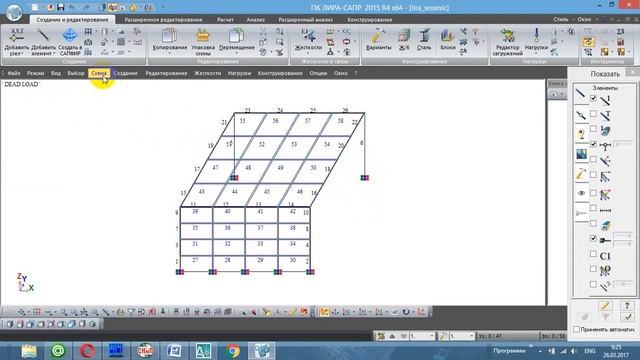Toggle checkbox beside the teal beam section icon
Image resolution: width=640 pixels, height=360 pixels.
tap(593, 223)
